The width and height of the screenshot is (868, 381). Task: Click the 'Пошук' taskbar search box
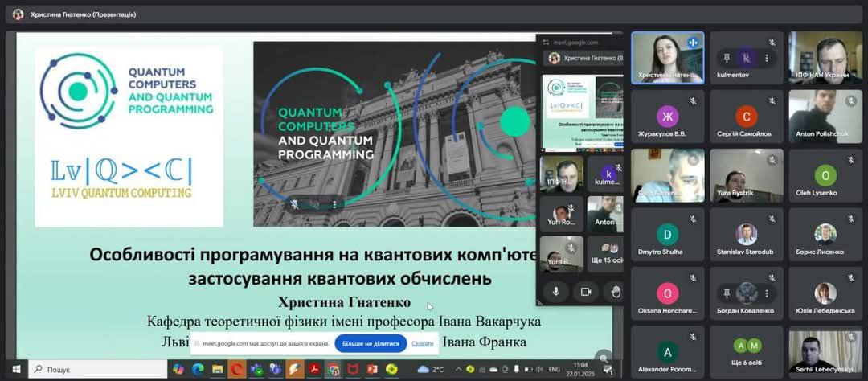tap(97, 368)
